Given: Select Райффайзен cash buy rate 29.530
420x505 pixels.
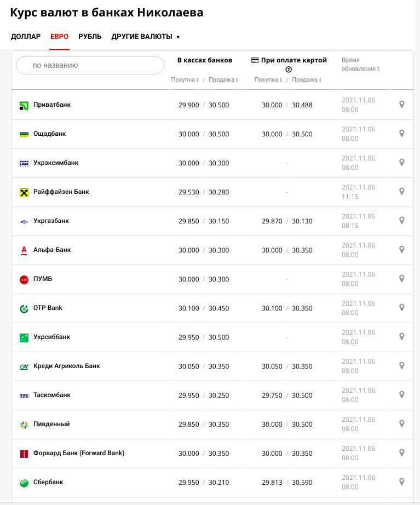Looking at the screenshot, I should tap(189, 192).
